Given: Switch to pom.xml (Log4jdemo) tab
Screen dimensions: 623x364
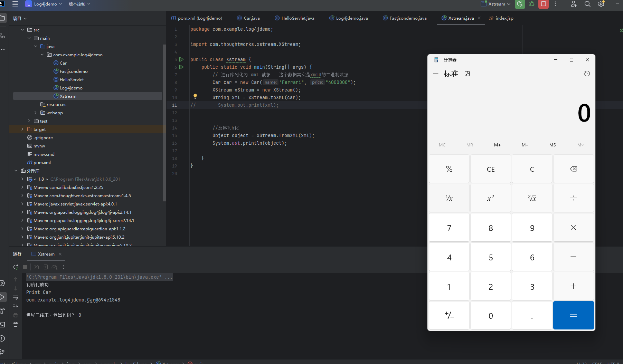Looking at the screenshot, I should click(x=197, y=18).
